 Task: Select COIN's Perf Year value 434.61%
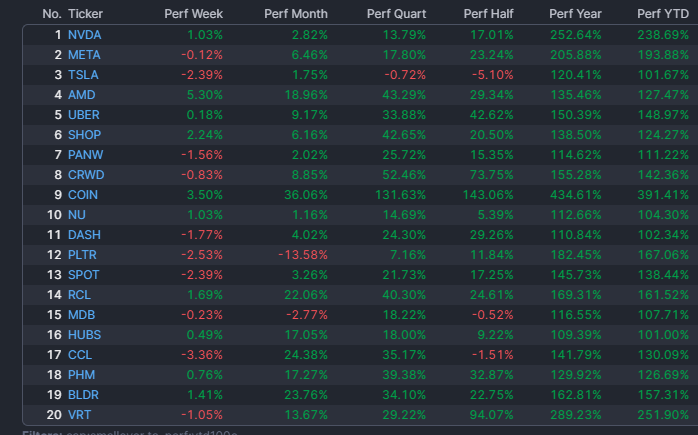click(x=576, y=195)
